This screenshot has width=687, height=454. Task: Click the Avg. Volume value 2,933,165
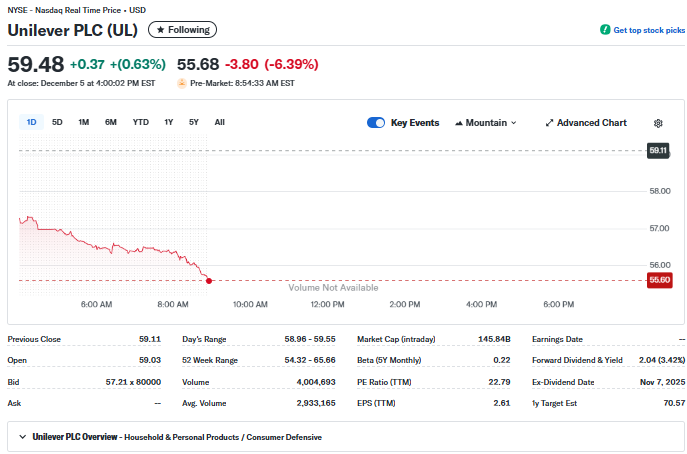click(316, 403)
